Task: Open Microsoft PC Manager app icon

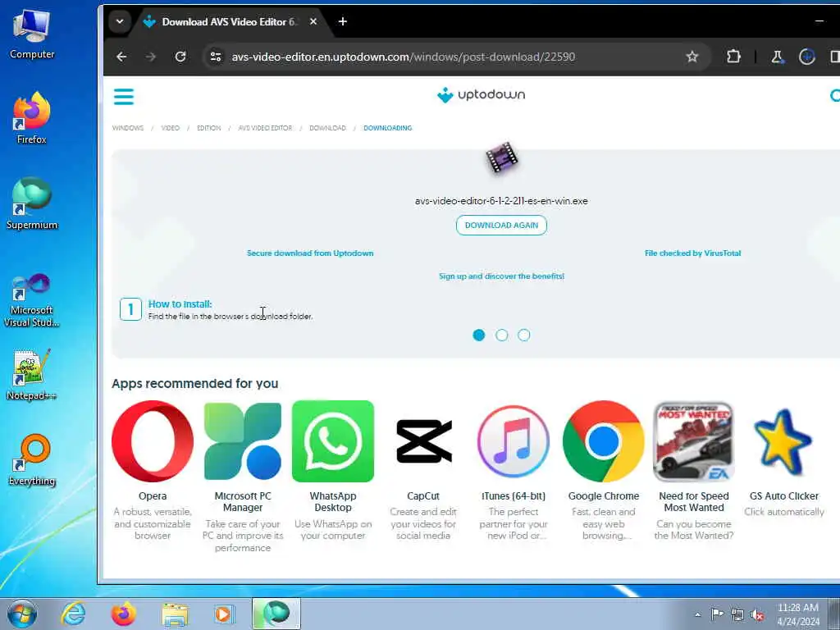Action: (243, 441)
